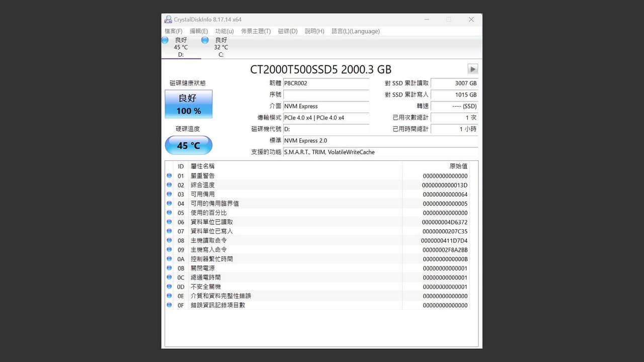
Task: Click the CrystalDiskInfo title bar app icon
Action: coord(168,20)
